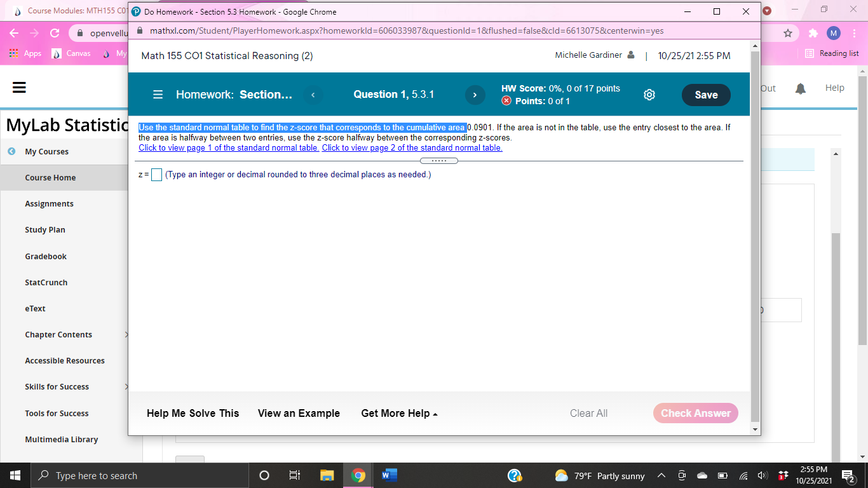Image resolution: width=868 pixels, height=488 pixels.
Task: Expand the Chapter Contents sidebar item
Action: [126, 334]
